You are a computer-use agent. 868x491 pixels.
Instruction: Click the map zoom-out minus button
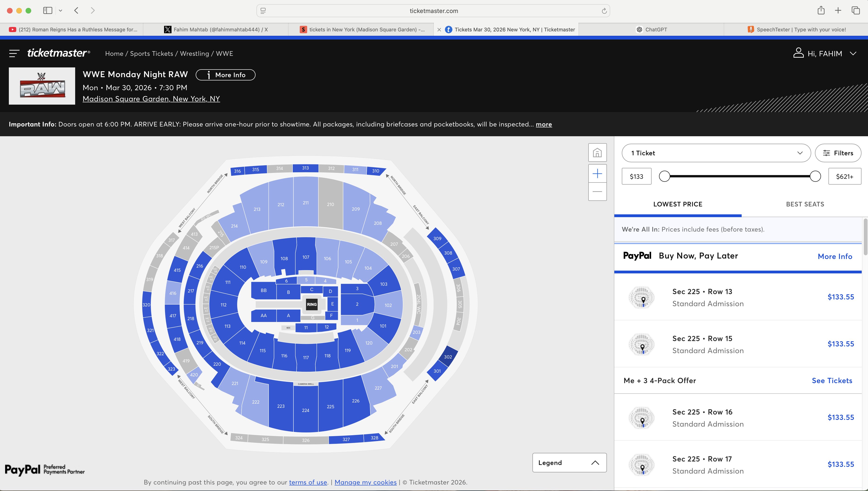[x=597, y=192]
